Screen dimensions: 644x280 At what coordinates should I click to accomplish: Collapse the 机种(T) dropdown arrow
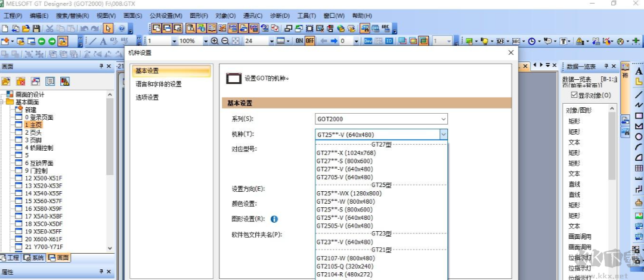(x=443, y=134)
